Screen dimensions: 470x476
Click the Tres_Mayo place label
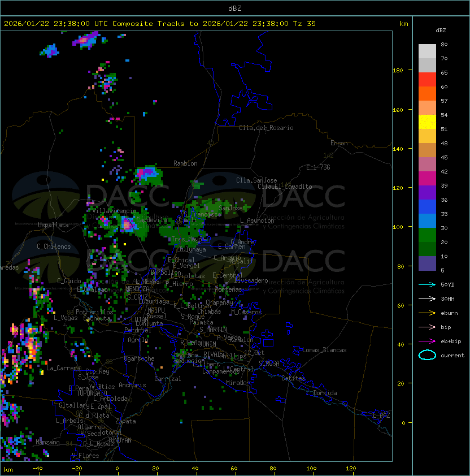click(186, 239)
